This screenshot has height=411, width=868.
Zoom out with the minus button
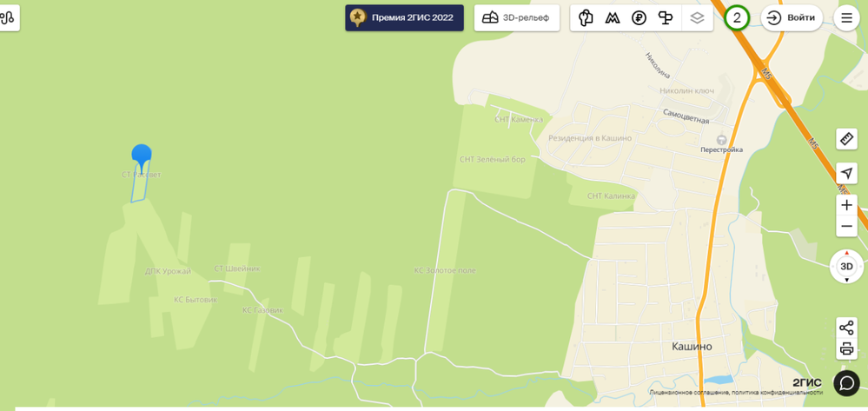pos(846,226)
